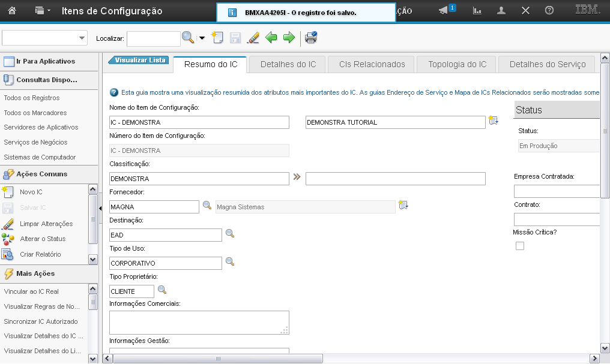Click Visualizar Lista button
This screenshot has width=610, height=364.
(139, 60)
